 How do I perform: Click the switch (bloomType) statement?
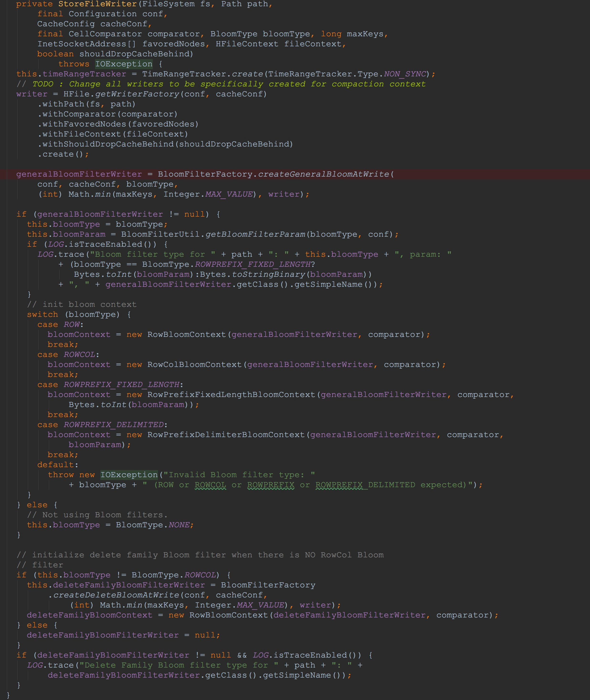pyautogui.click(x=79, y=314)
